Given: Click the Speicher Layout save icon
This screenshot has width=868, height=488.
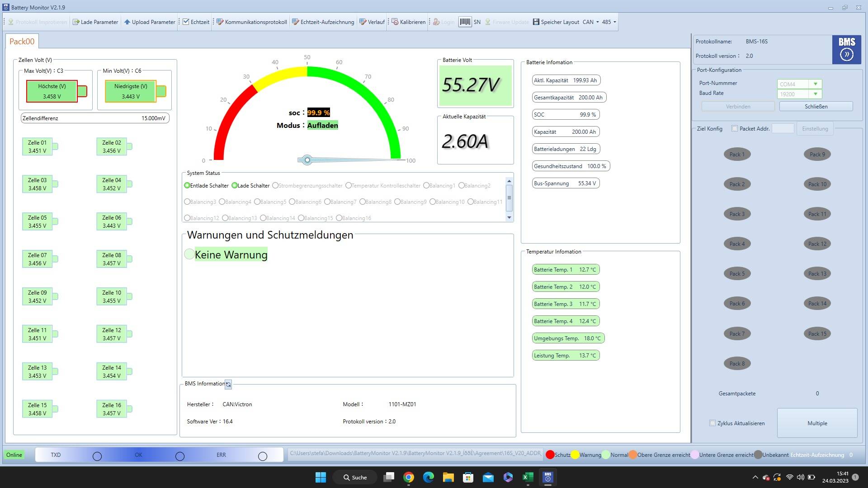Looking at the screenshot, I should pos(536,22).
